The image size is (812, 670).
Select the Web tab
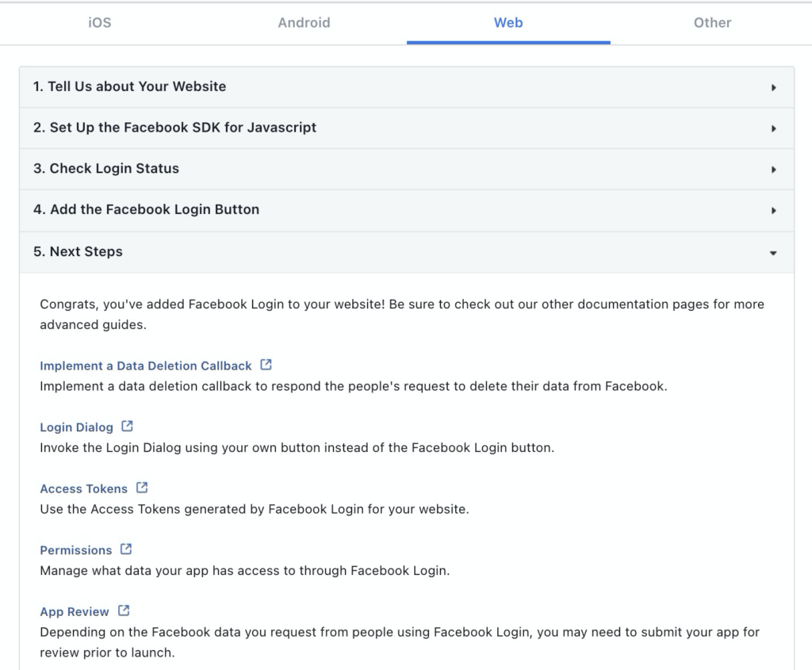[x=507, y=23]
